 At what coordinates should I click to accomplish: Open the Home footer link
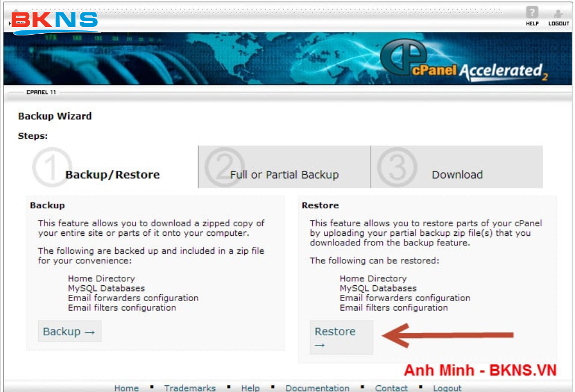(126, 388)
